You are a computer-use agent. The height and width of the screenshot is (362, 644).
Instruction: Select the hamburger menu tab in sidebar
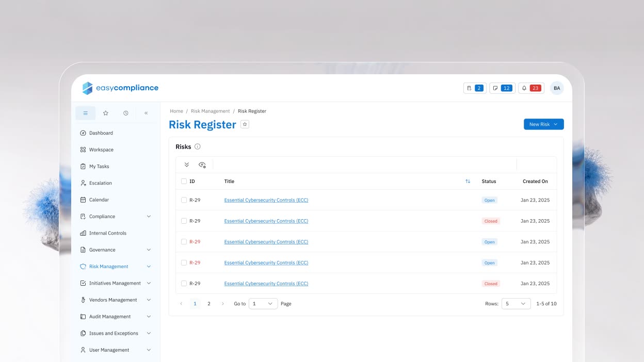(x=86, y=113)
